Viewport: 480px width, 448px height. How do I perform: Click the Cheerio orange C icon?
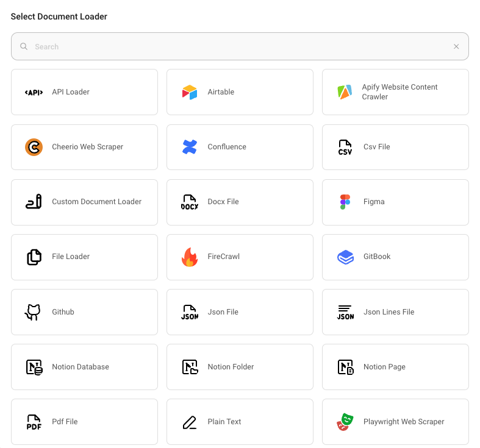(x=34, y=147)
